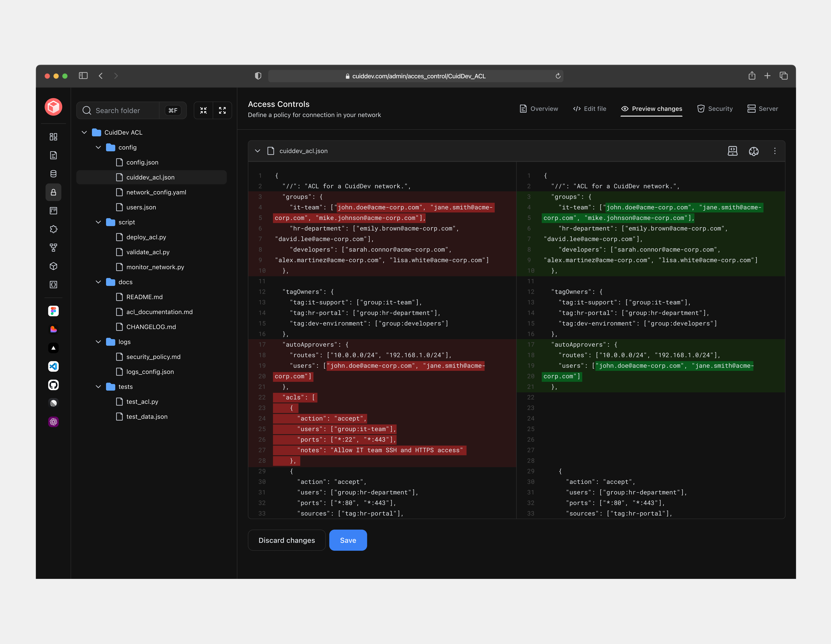This screenshot has height=644, width=831.
Task: Click the privacy shield icon near address bar
Action: coord(258,76)
